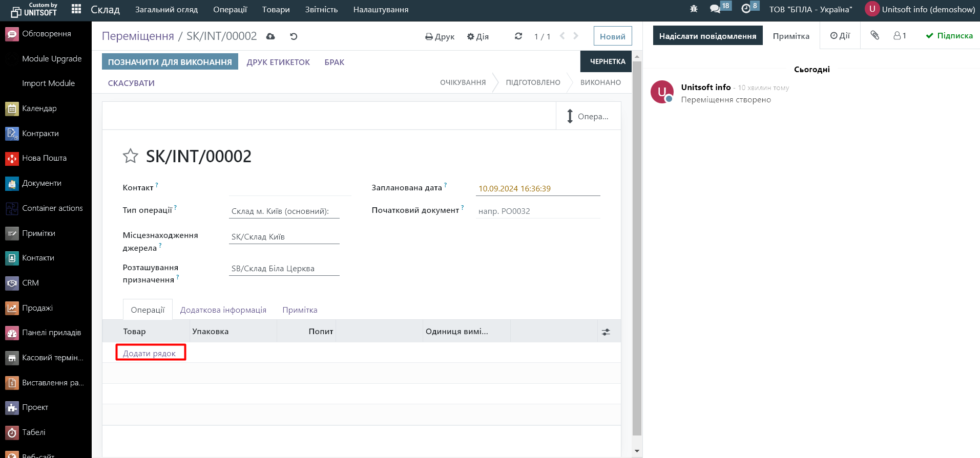The width and height of the screenshot is (980, 458).
Task: Toggle the Підписка follow status
Action: coord(949,36)
